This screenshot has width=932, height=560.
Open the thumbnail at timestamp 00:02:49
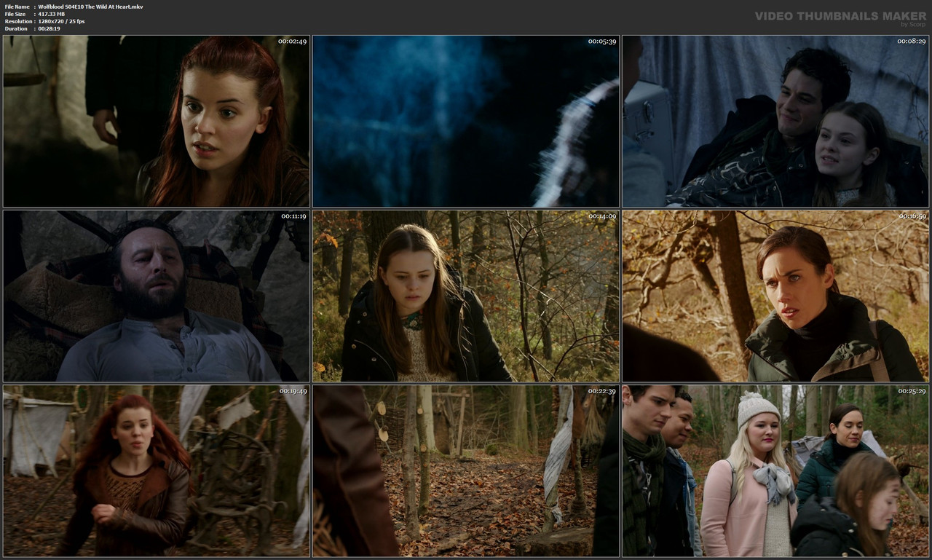[x=156, y=121]
